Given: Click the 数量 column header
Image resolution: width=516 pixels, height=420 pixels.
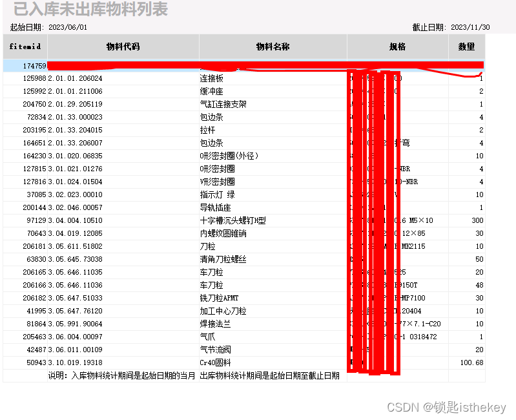Looking at the screenshot, I should pos(467,47).
